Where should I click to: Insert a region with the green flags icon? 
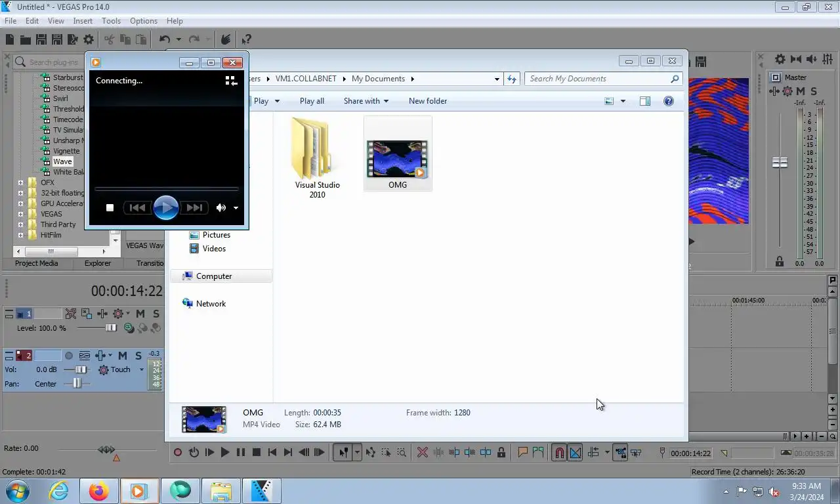539,452
